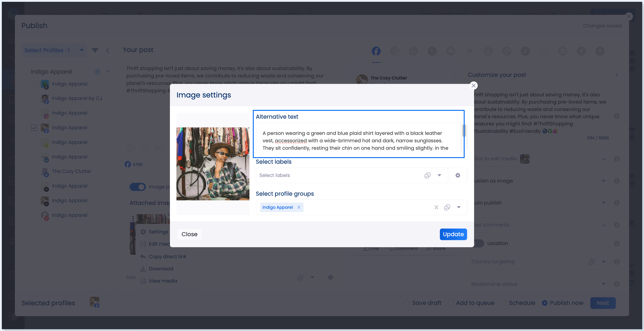Open the Country targeting dropdown
The height and width of the screenshot is (331, 644).
click(x=604, y=262)
